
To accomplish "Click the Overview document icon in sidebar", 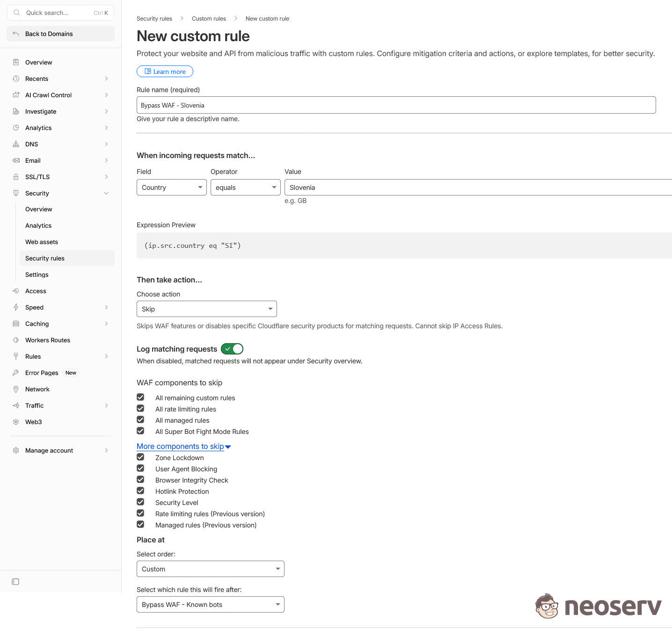I will [16, 62].
